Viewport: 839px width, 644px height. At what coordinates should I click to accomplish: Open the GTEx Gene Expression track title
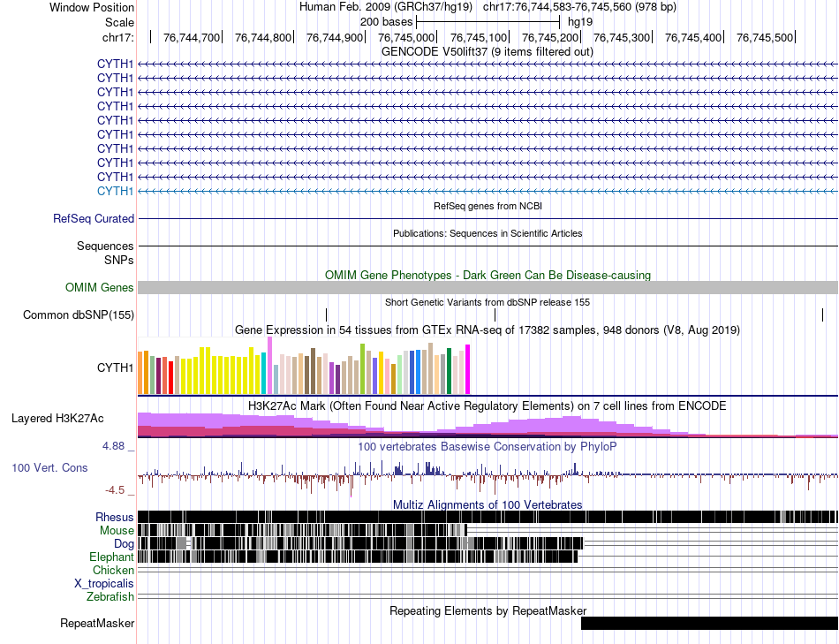(x=488, y=330)
